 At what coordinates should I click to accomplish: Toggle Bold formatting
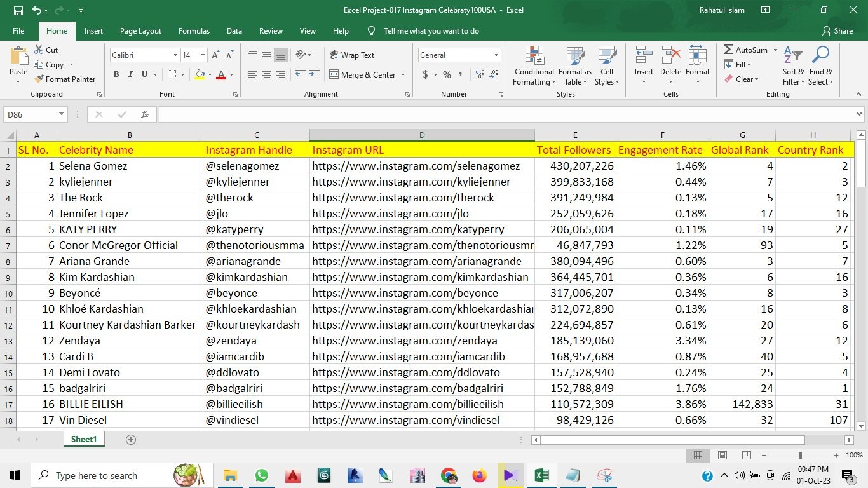click(116, 74)
